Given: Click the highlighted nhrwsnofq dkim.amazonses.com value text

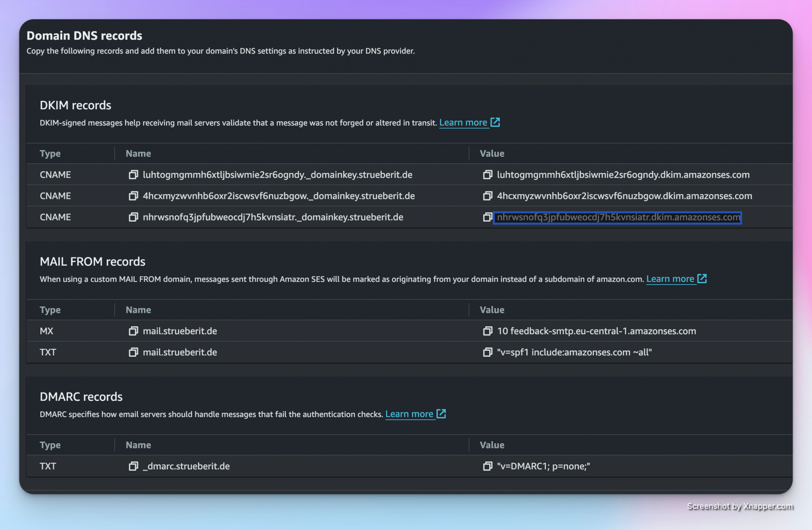Looking at the screenshot, I should point(618,217).
